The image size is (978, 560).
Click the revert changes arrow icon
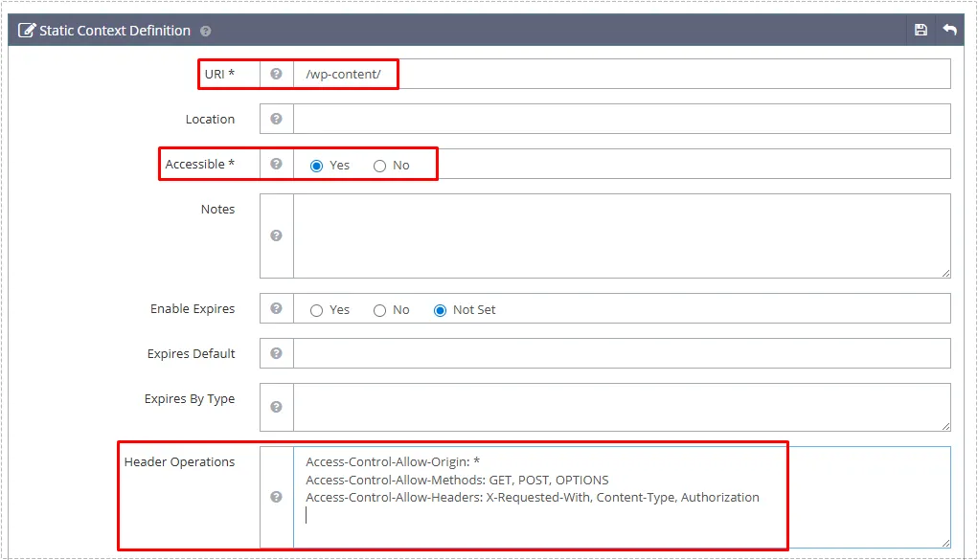point(949,30)
